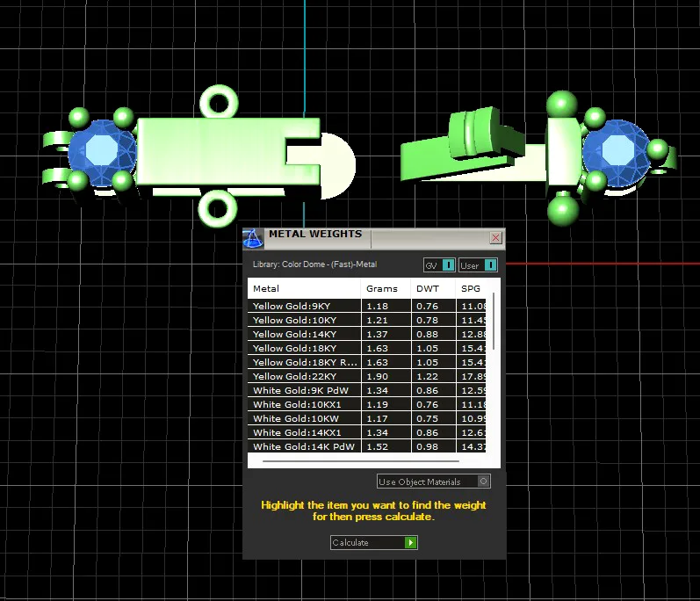Select the Yellow Gold:22KY row
700x601 pixels.
pos(366,376)
